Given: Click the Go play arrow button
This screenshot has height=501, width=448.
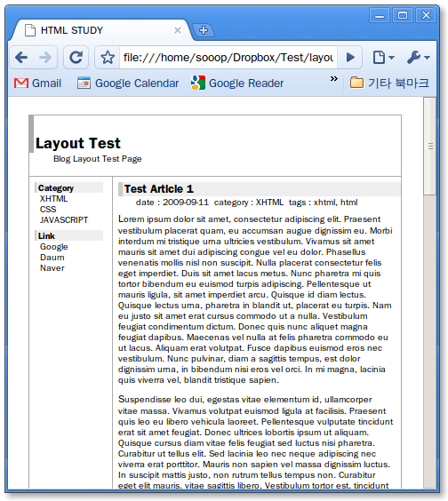Looking at the screenshot, I should [x=350, y=58].
